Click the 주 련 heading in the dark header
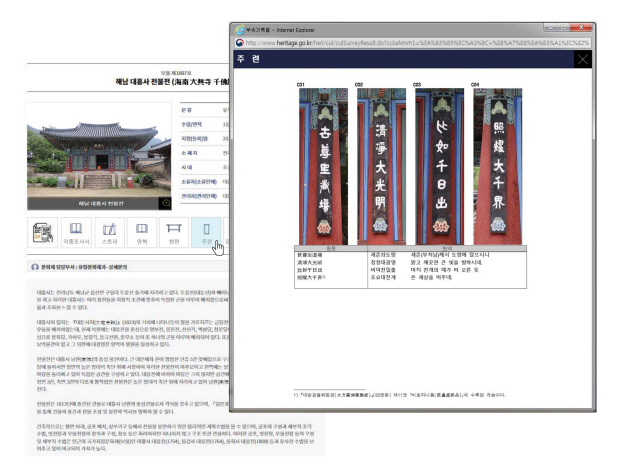 pos(249,59)
